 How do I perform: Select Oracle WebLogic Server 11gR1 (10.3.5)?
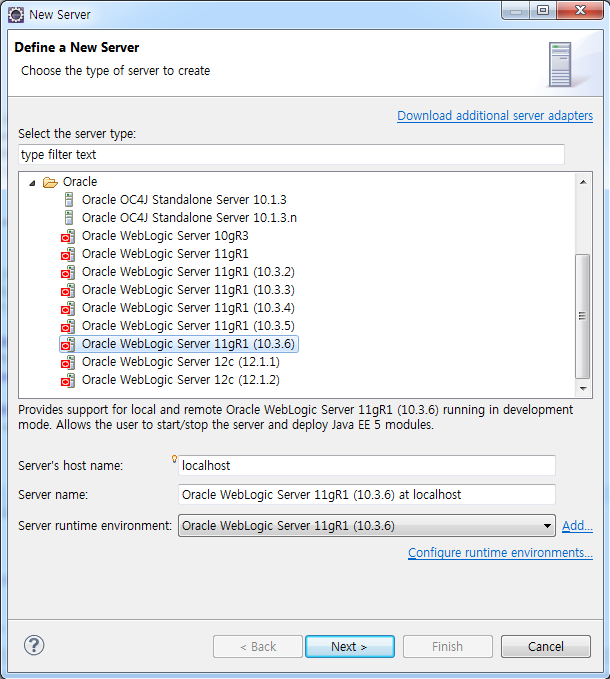(x=188, y=326)
